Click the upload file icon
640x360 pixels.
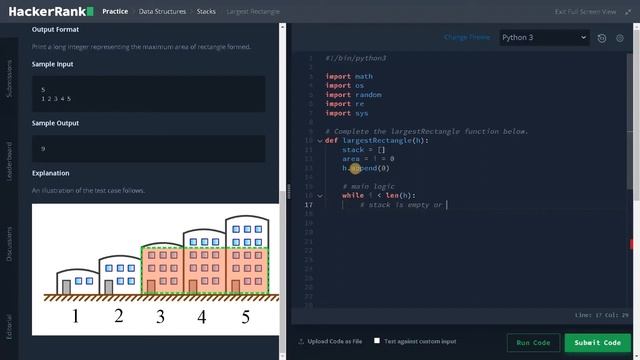click(x=301, y=341)
